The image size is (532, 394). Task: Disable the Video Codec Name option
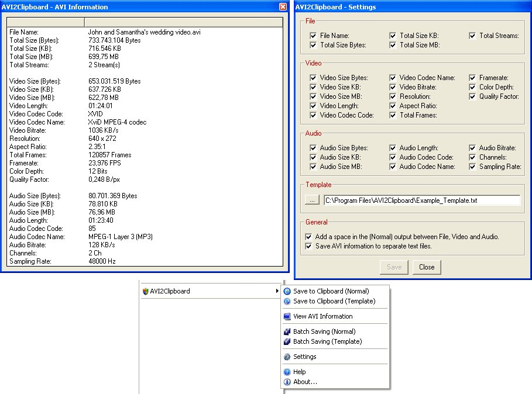393,78
